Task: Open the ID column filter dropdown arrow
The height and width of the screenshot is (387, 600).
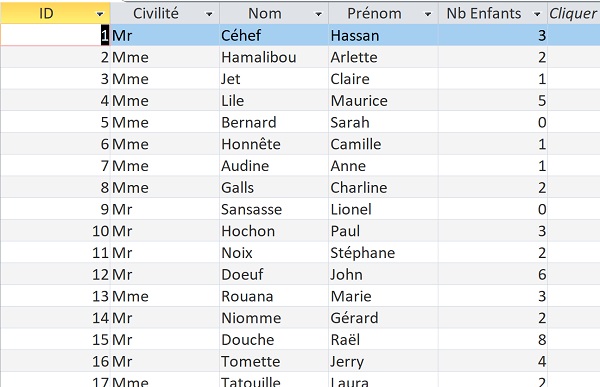Action: point(100,14)
